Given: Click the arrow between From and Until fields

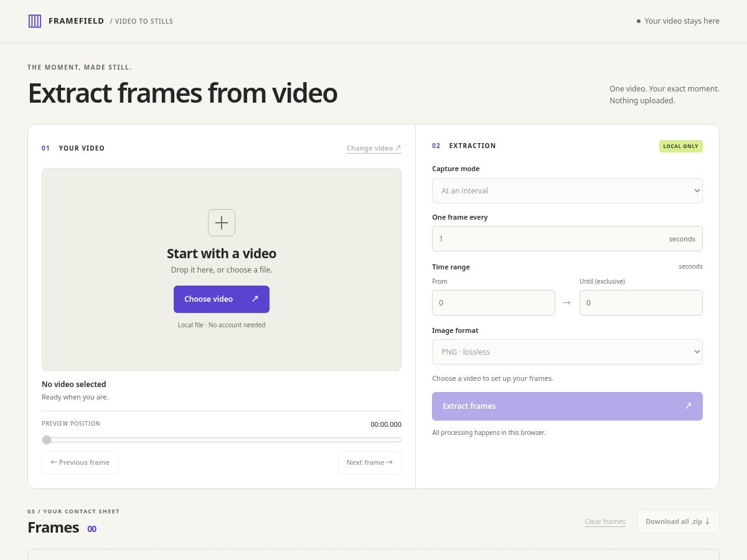Looking at the screenshot, I should pos(567,302).
